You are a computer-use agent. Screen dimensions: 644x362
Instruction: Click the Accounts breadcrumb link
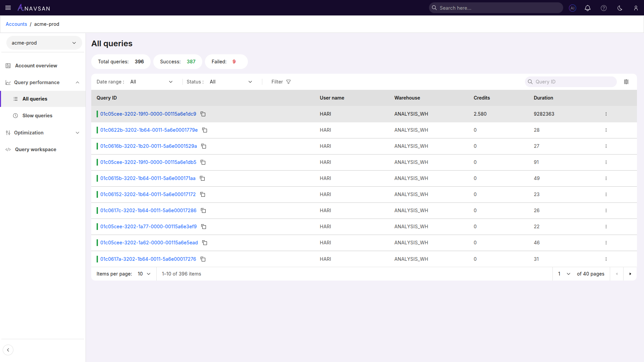pyautogui.click(x=16, y=24)
